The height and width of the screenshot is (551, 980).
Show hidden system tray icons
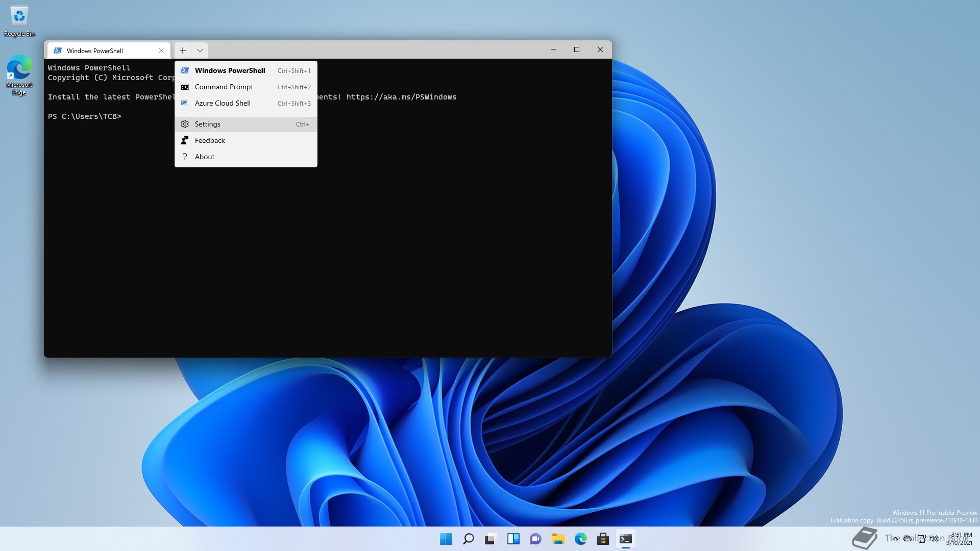click(x=895, y=538)
